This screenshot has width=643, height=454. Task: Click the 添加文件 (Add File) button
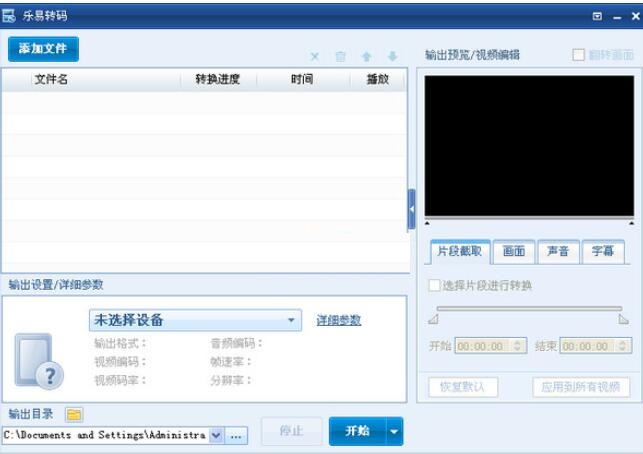point(43,49)
